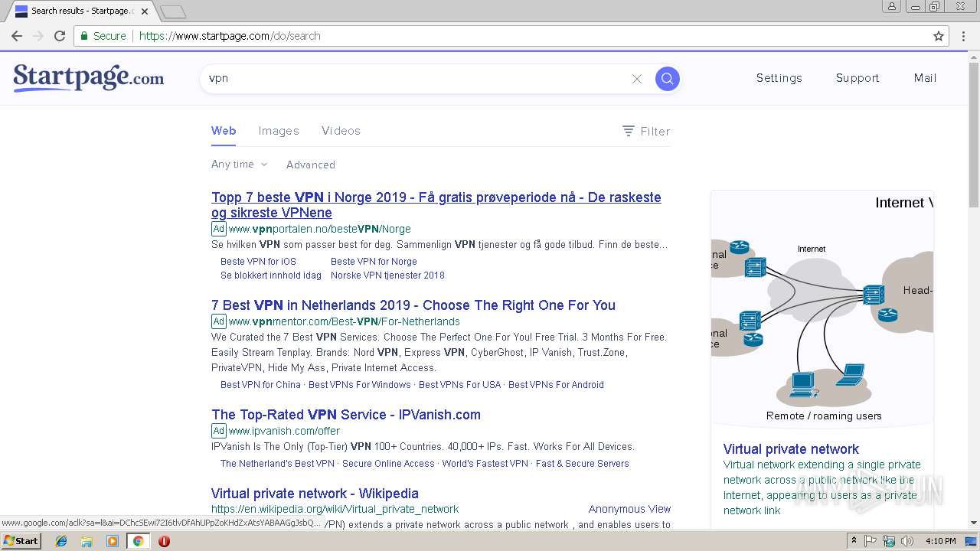980x551 pixels.
Task: Bookmark this page with the star icon
Action: (939, 36)
